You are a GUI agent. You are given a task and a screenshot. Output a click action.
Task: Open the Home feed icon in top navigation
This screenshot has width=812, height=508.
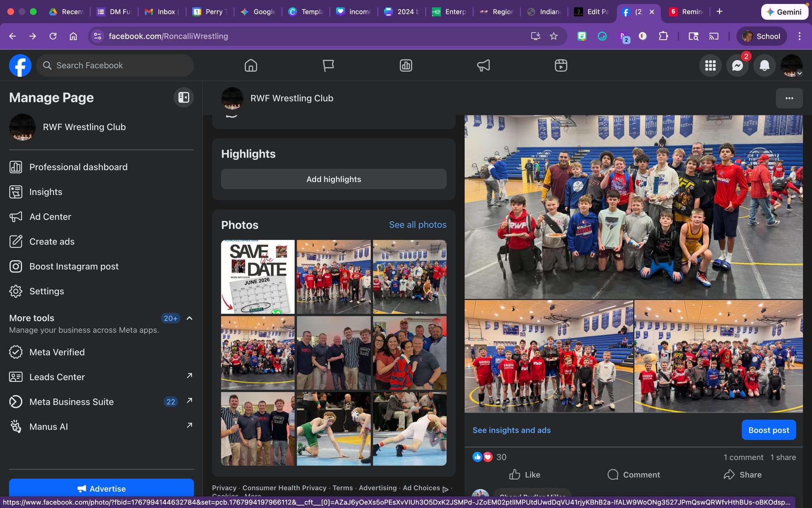[251, 65]
